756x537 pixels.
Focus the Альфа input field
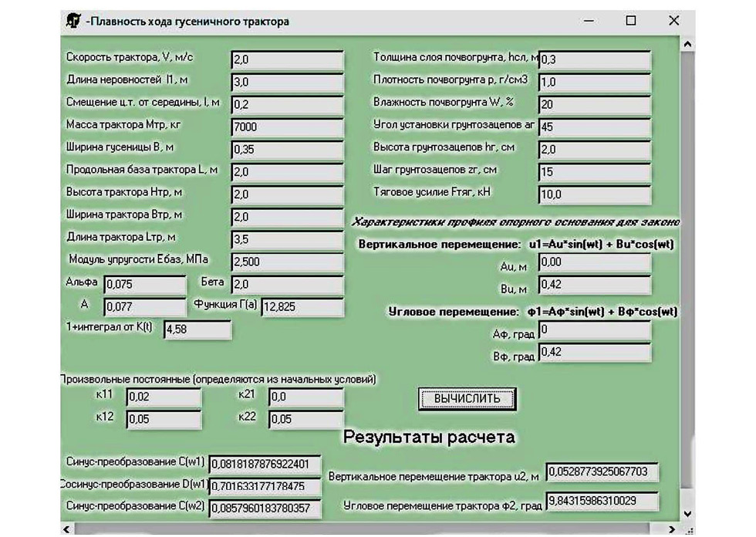[x=143, y=285]
